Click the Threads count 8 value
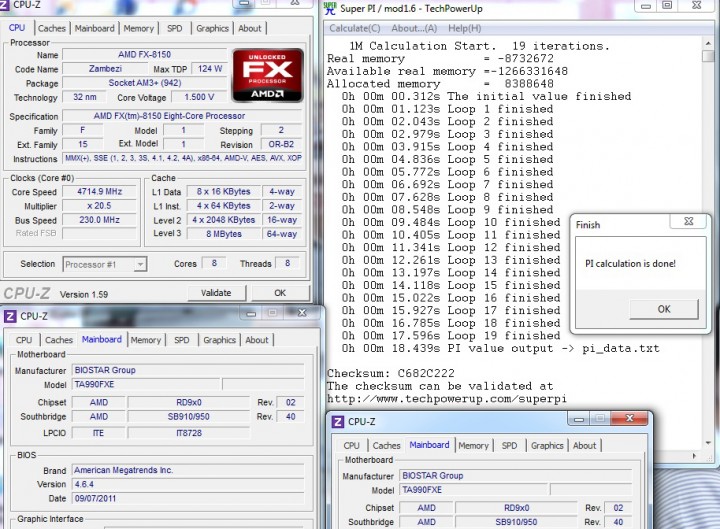 click(x=287, y=264)
